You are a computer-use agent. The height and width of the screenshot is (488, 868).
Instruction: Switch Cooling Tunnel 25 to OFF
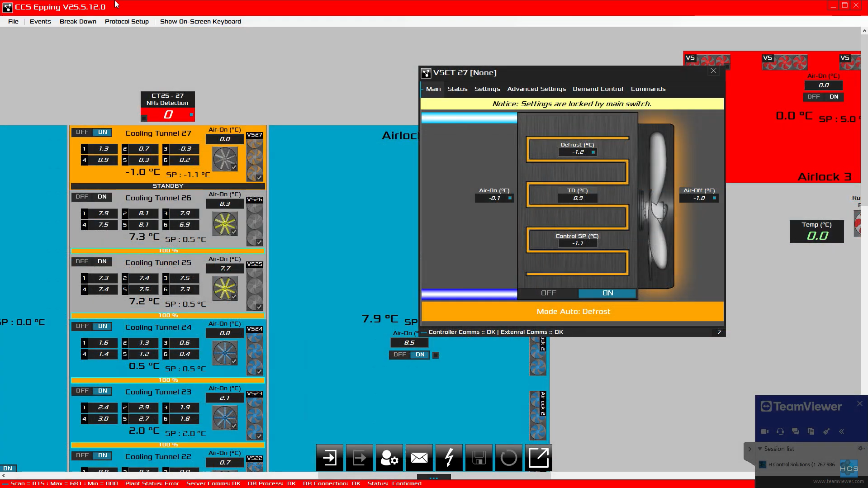pos(82,261)
